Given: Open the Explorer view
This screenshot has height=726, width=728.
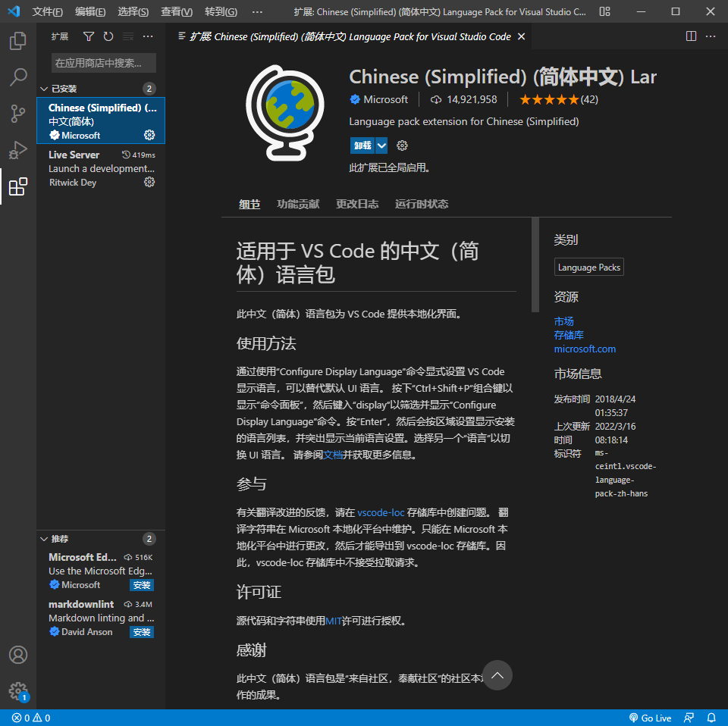Looking at the screenshot, I should coord(18,41).
